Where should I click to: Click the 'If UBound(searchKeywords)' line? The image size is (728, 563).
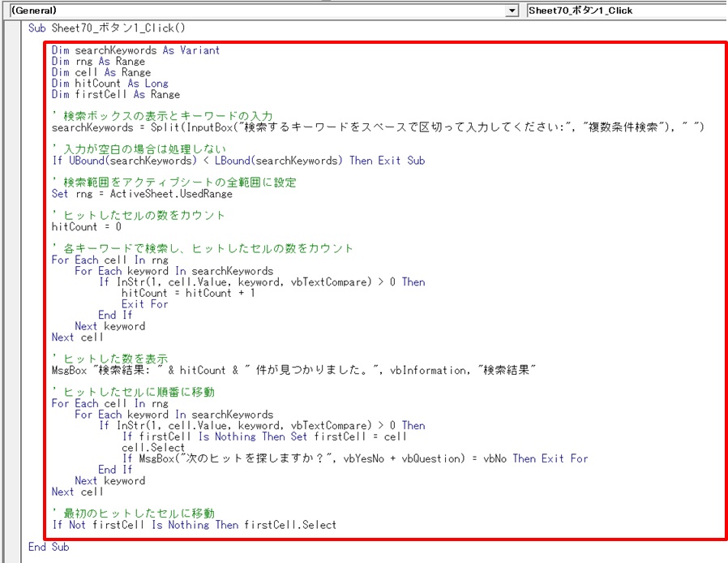(238, 161)
